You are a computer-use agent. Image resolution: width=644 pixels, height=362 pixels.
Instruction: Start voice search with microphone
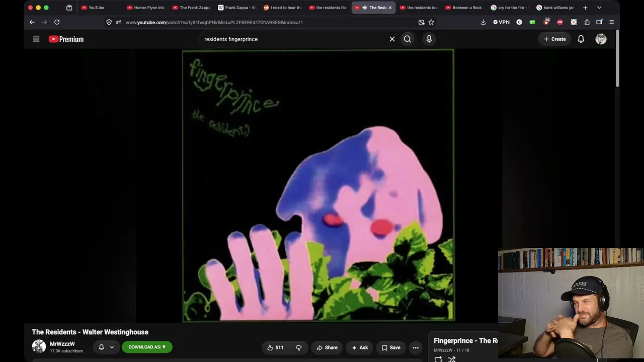pyautogui.click(x=429, y=39)
